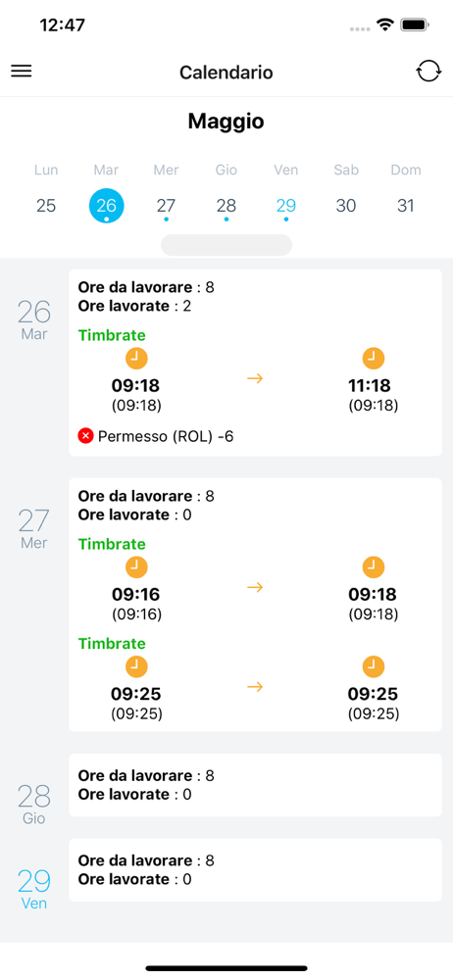
Task: Tap the 11:18 clock-out icon on 26 Mar
Action: pyautogui.click(x=374, y=359)
